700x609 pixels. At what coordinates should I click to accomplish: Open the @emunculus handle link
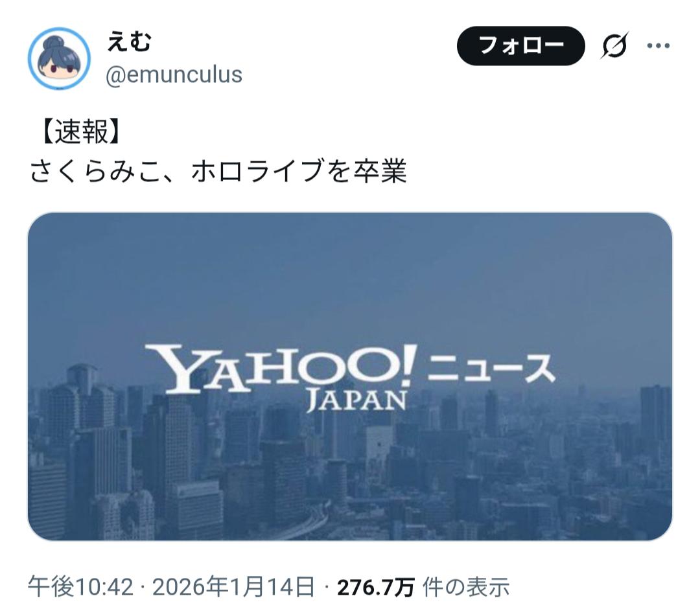pyautogui.click(x=174, y=75)
